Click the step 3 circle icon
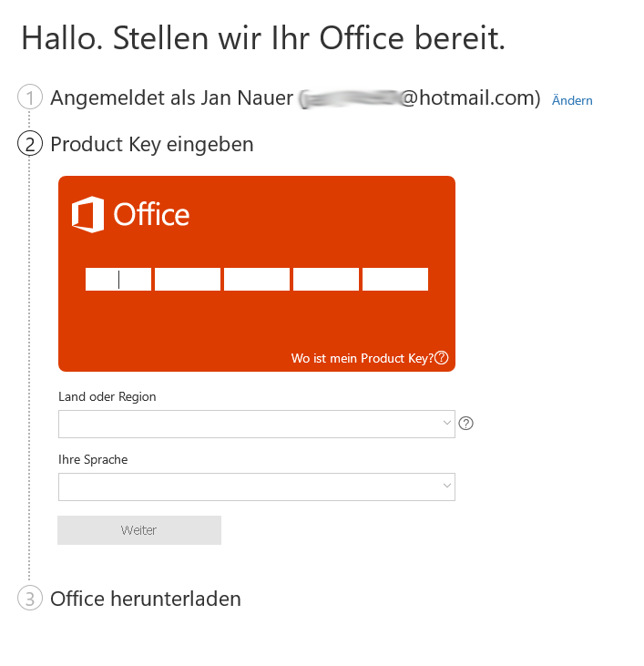644x666 pixels. pos(30,599)
